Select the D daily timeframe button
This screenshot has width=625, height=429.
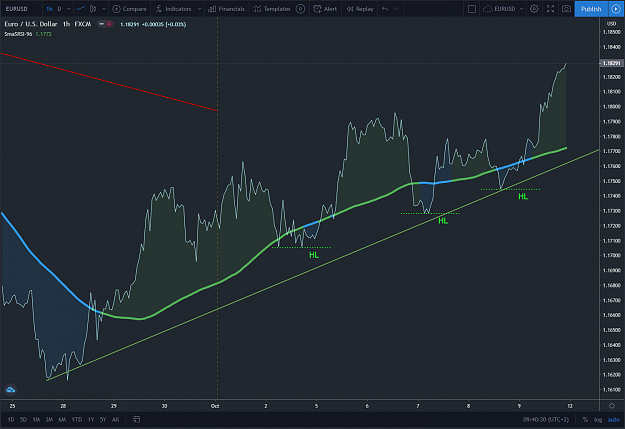[x=59, y=8]
